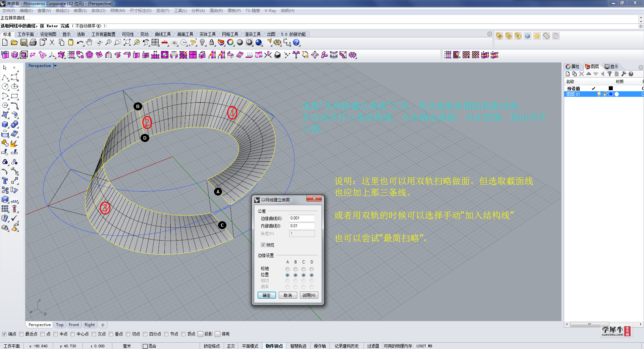This screenshot has height=349, width=644.
Task: Switch to the 网格工具 toolbar tab
Action: coord(230,34)
